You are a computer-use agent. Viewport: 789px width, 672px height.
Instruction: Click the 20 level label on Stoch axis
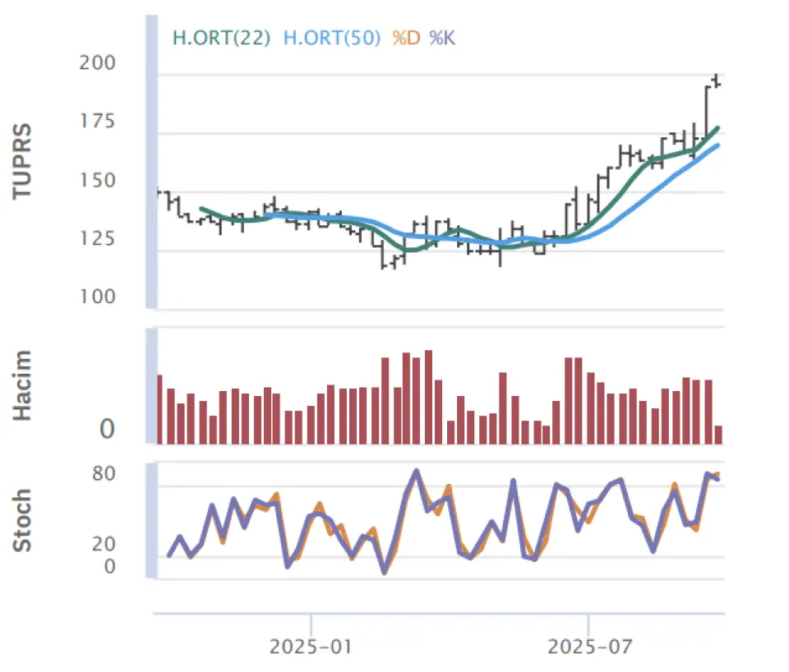pos(104,544)
